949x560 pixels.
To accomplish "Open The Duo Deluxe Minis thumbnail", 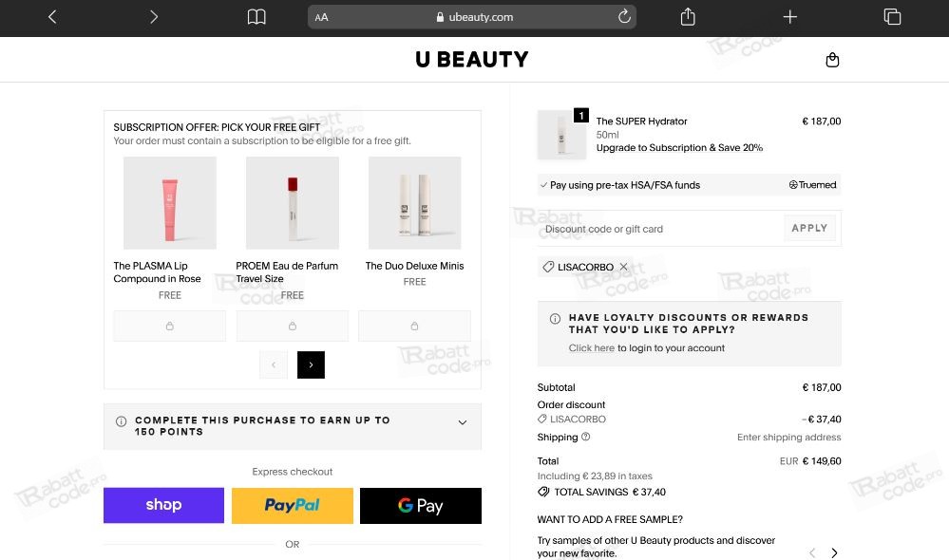I will click(x=414, y=202).
